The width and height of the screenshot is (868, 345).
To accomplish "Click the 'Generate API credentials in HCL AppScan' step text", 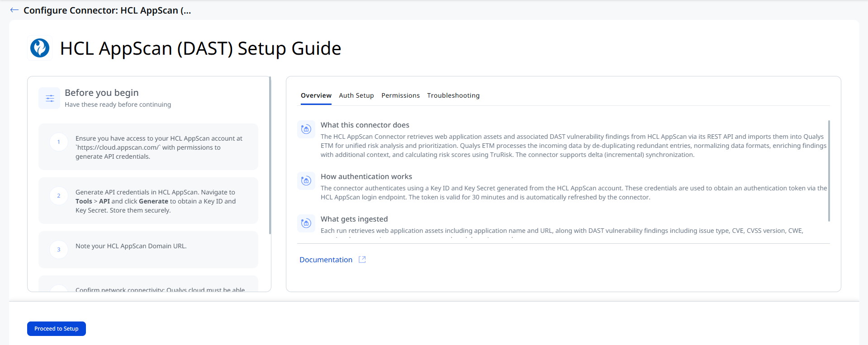I will [x=156, y=201].
